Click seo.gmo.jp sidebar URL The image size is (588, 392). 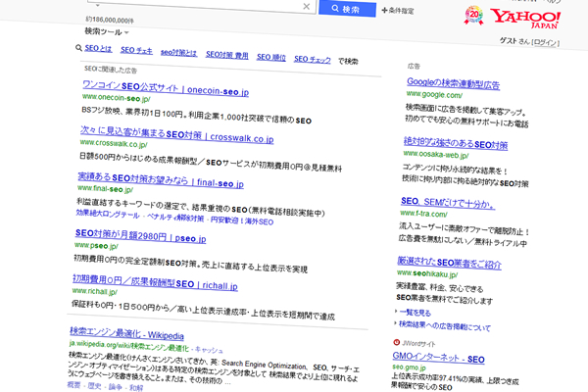pyautogui.click(x=409, y=367)
